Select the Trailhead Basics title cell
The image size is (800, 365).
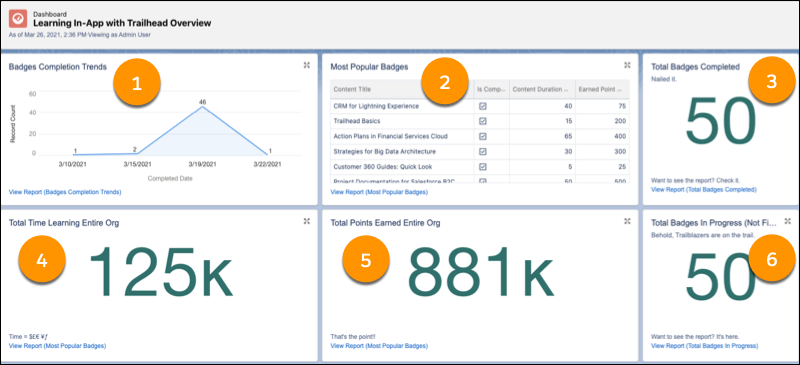pyautogui.click(x=402, y=121)
